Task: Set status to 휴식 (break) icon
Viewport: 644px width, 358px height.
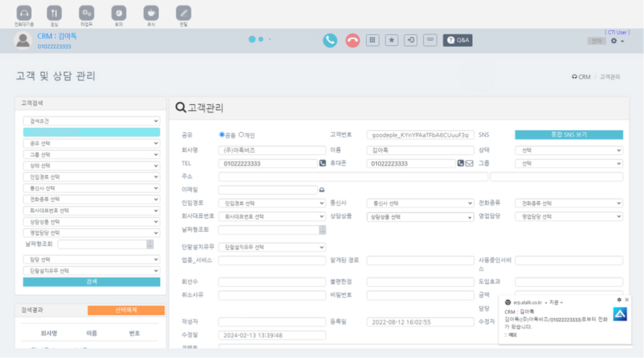Action: [x=151, y=13]
